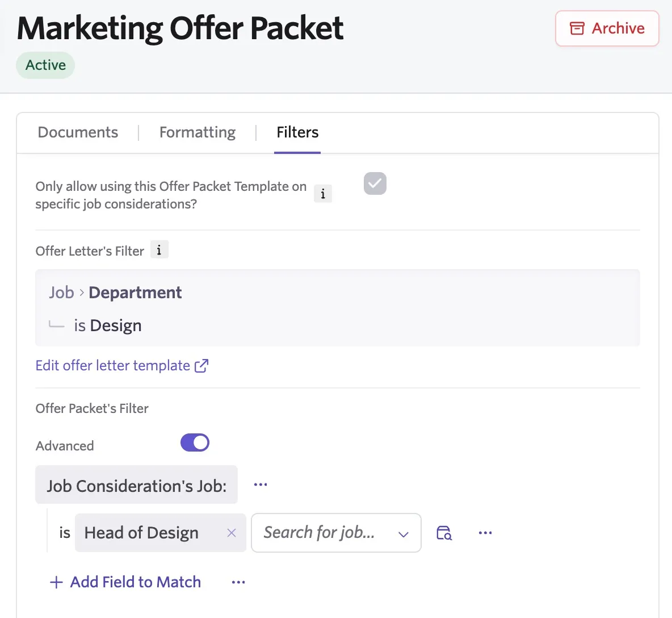Viewport: 672px width, 618px height.
Task: Remove the Head of Design selection
Action: 232,533
